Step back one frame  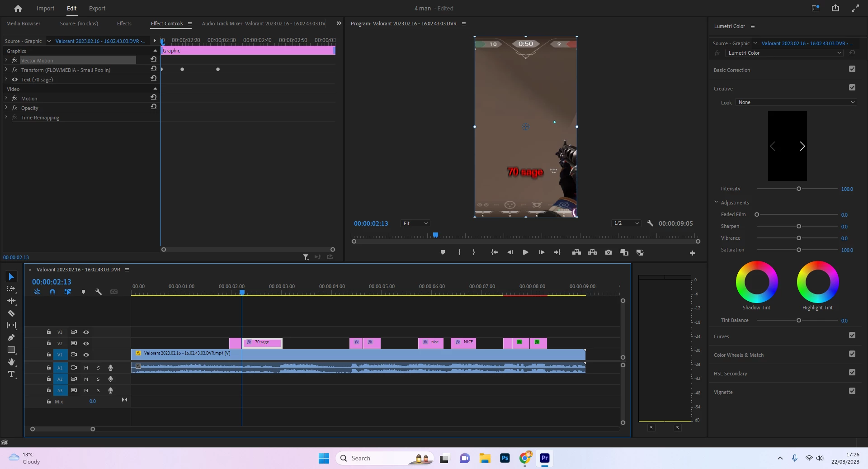(x=510, y=252)
